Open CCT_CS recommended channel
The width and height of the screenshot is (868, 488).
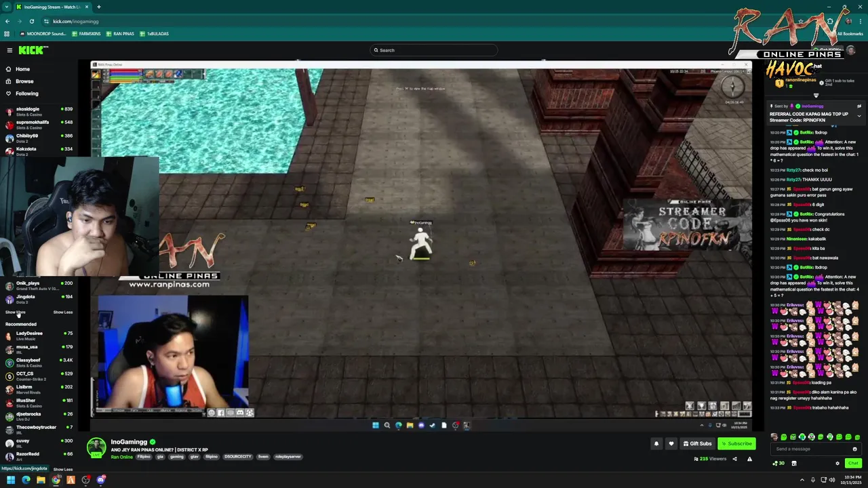click(x=39, y=375)
